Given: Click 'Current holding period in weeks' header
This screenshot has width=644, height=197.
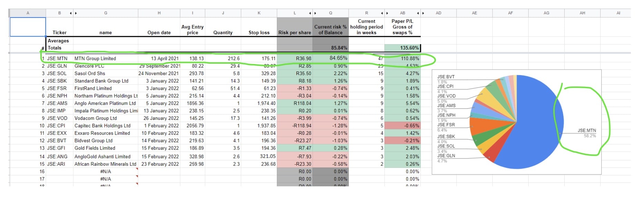Looking at the screenshot, I should [x=367, y=27].
